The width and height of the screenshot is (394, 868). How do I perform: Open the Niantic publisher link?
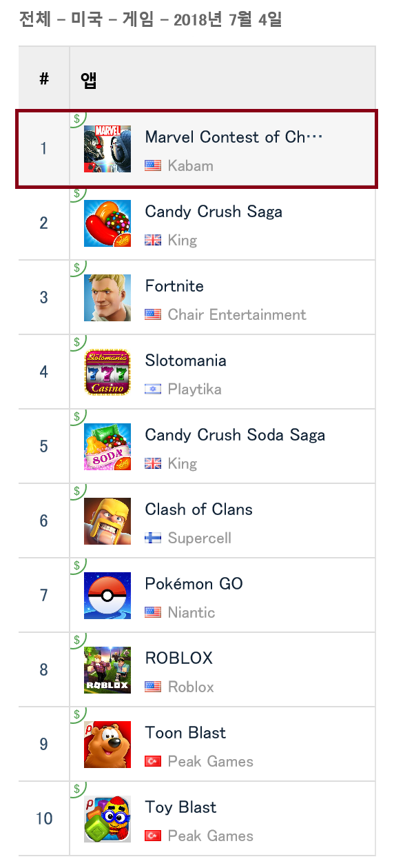click(x=191, y=612)
